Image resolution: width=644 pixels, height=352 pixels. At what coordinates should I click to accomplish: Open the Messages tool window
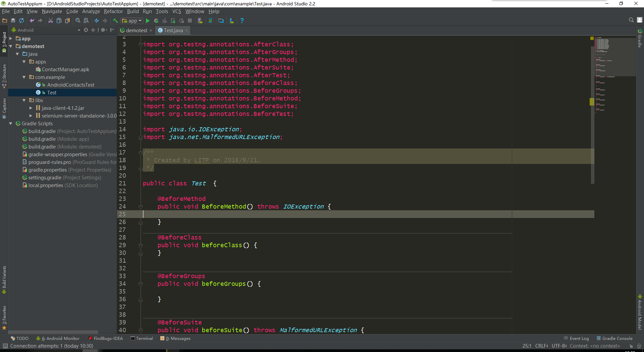[175, 339]
